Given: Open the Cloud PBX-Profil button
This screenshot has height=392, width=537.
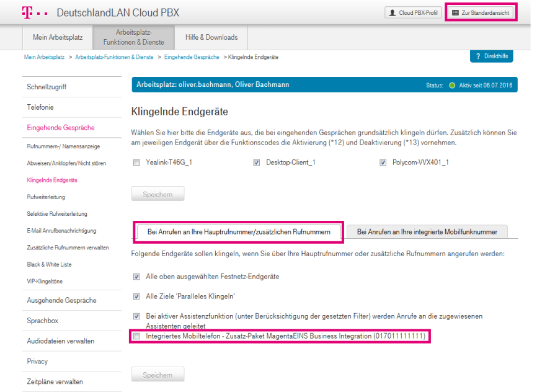Looking at the screenshot, I should pyautogui.click(x=413, y=12).
